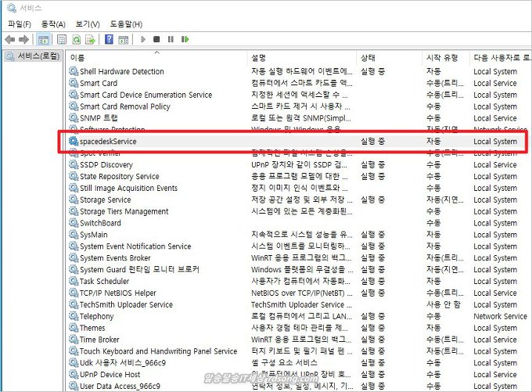
Task: Open Properties via the toolbar icon
Action: point(61,39)
